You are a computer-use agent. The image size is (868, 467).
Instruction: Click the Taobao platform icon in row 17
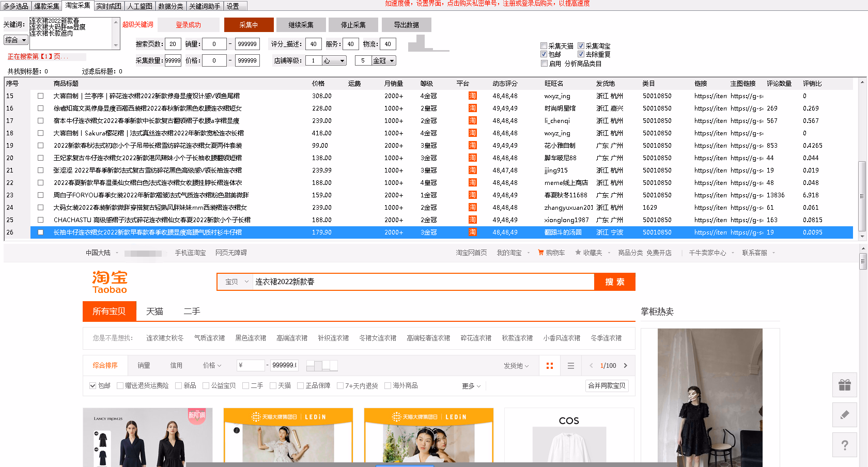click(472, 121)
